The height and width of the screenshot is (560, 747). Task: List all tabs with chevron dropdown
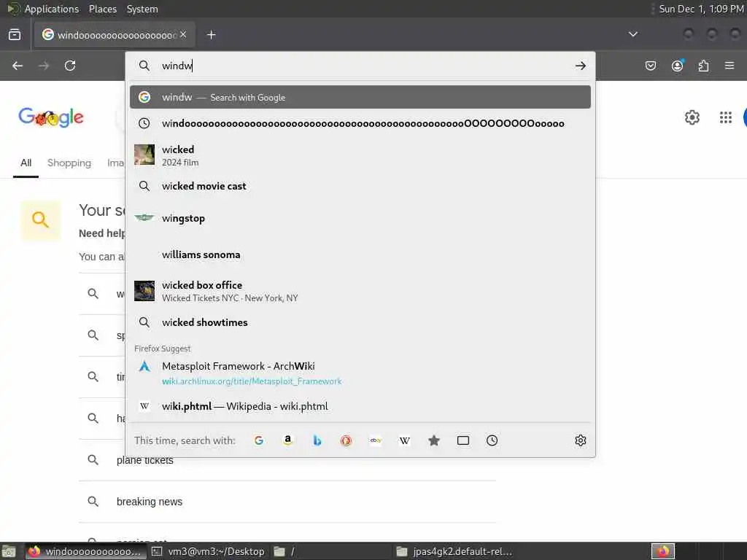(x=632, y=34)
